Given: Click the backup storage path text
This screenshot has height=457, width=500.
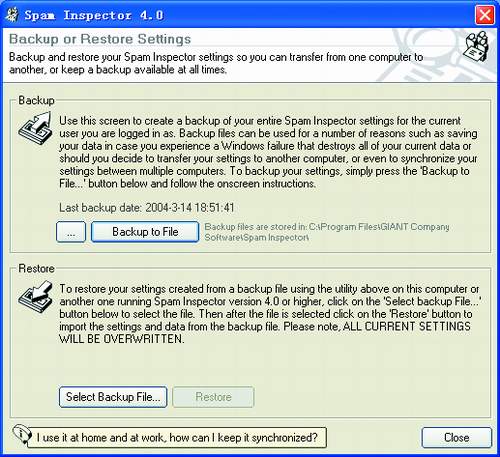Looking at the screenshot, I should click(327, 232).
